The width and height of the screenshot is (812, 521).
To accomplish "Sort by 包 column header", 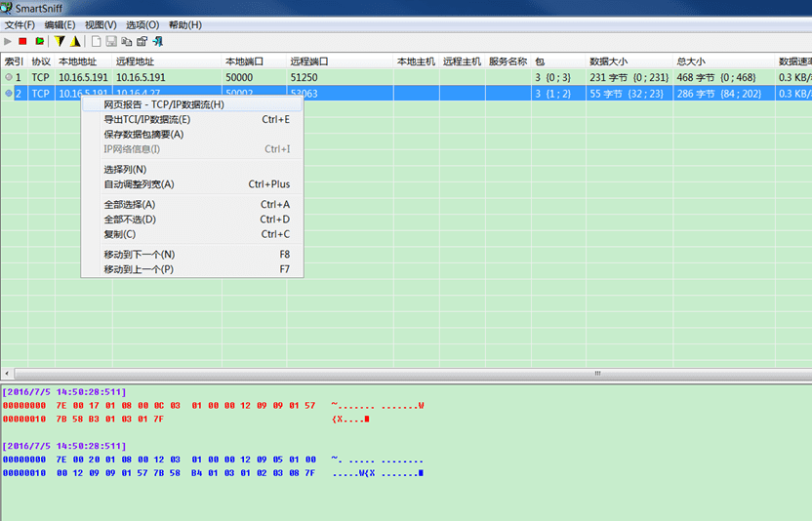I will 558,61.
